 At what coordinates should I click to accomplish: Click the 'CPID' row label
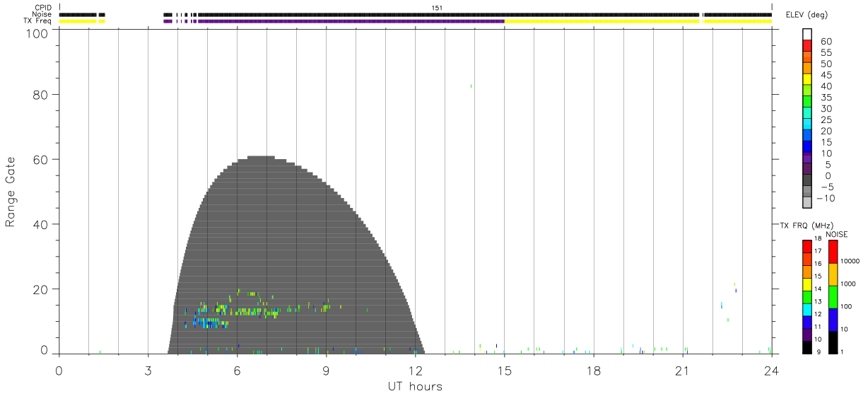pyautogui.click(x=44, y=7)
